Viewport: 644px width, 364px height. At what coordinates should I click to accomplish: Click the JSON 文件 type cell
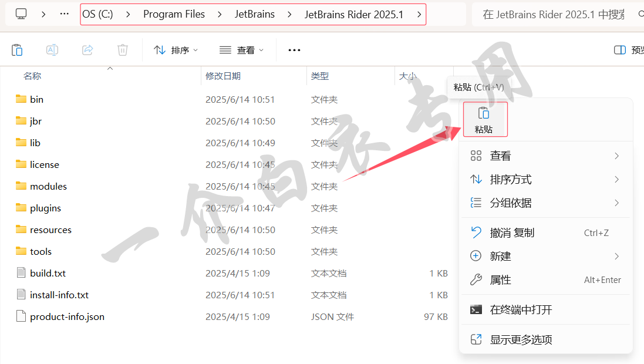(332, 317)
